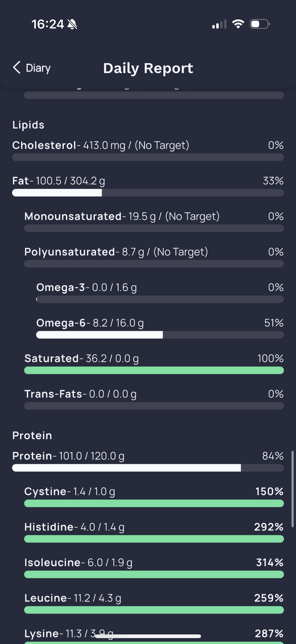
Task: Open the Cholesterol nutrient row
Action: tap(148, 150)
